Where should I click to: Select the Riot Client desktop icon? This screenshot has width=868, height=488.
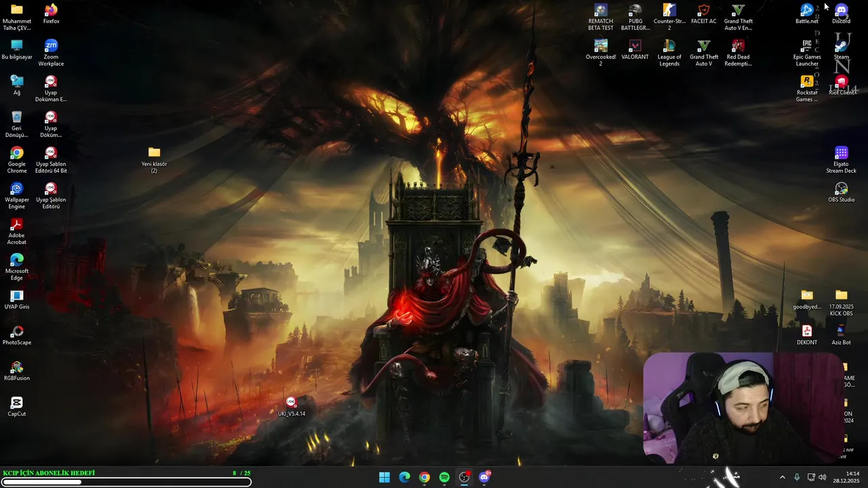click(842, 85)
